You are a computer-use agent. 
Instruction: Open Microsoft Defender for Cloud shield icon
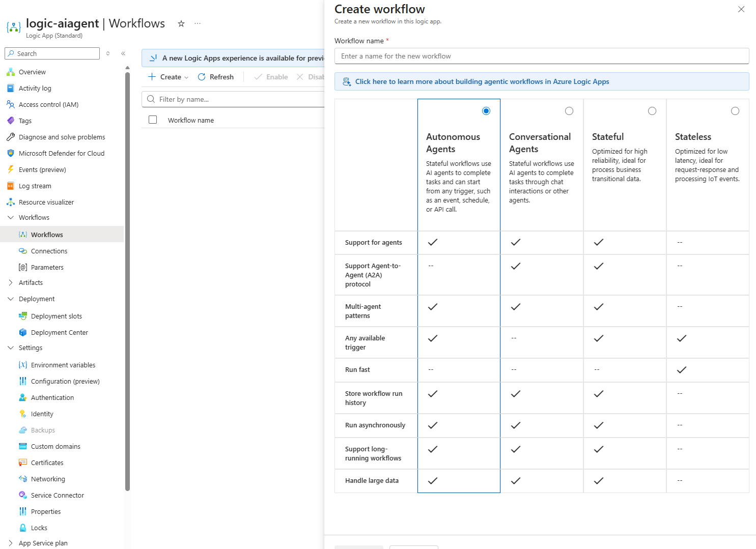point(11,154)
